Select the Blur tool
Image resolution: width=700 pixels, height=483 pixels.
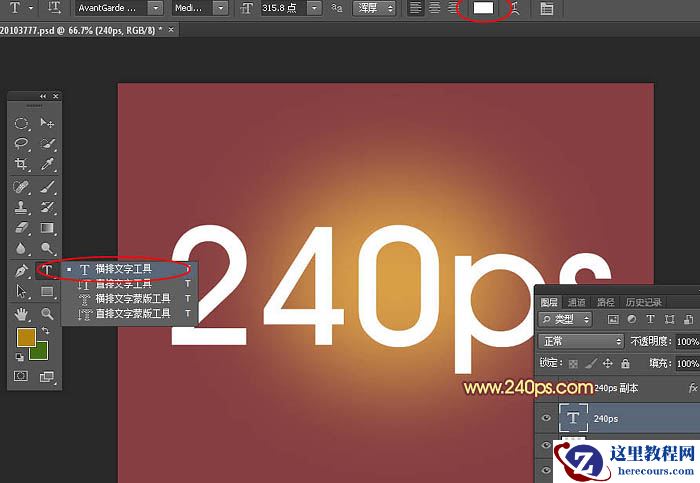21,248
